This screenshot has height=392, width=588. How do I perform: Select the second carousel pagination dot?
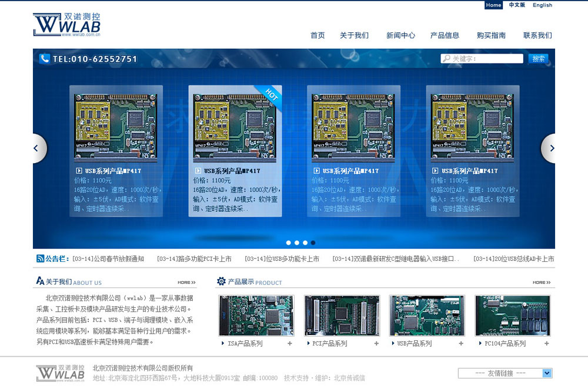(297, 242)
